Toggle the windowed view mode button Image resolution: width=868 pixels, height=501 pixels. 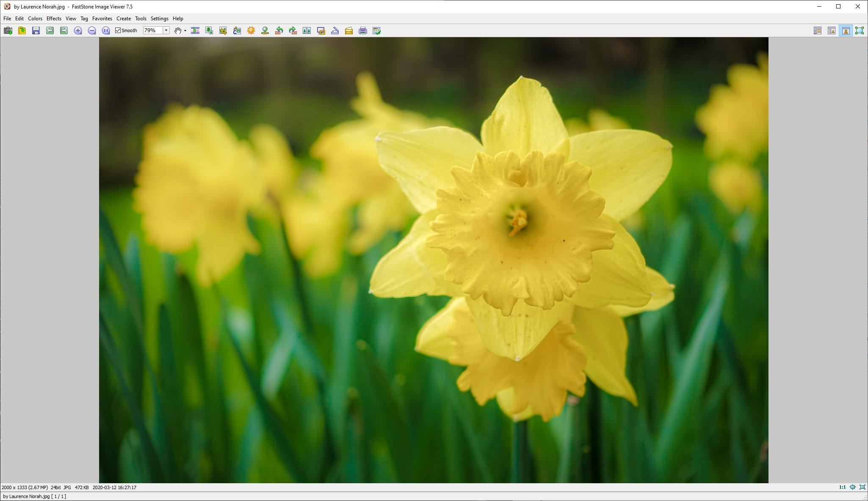846,30
